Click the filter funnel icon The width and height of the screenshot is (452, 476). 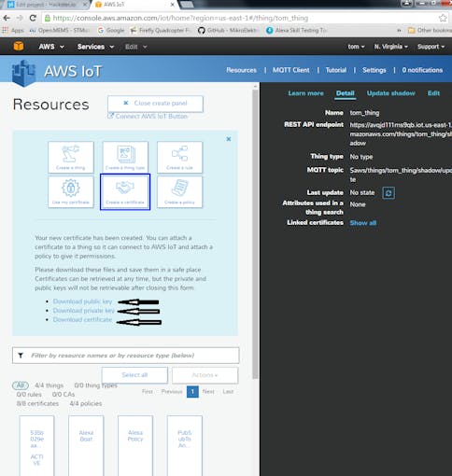tap(21, 356)
